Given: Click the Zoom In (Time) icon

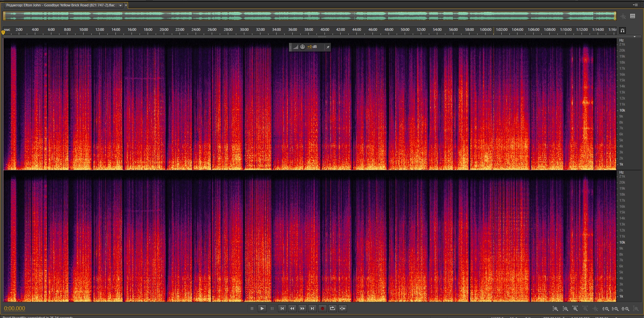Looking at the screenshot, I should tap(575, 309).
